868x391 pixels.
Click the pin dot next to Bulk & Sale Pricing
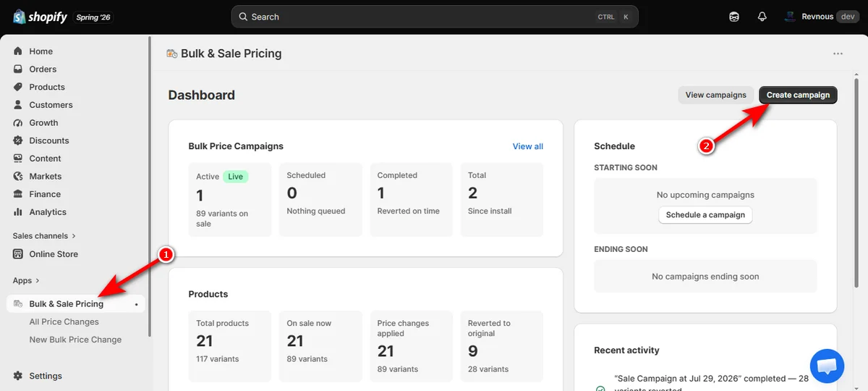click(x=137, y=305)
